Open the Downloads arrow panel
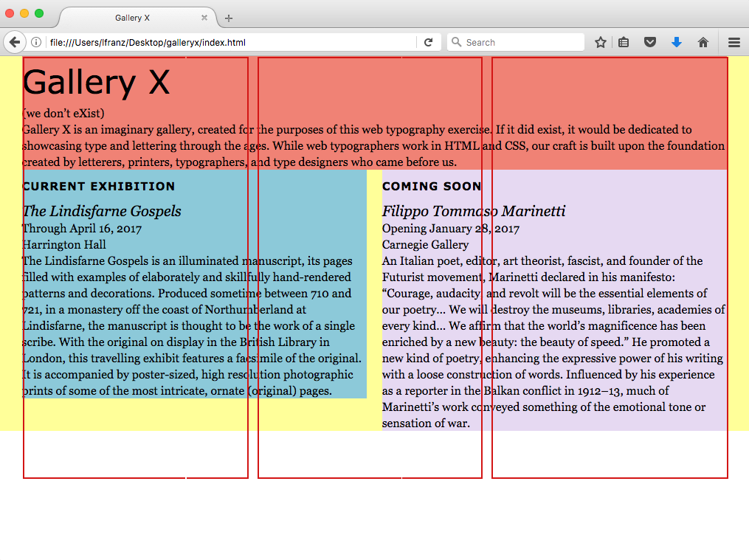Screen dimensions: 749x560 pyautogui.click(x=677, y=43)
